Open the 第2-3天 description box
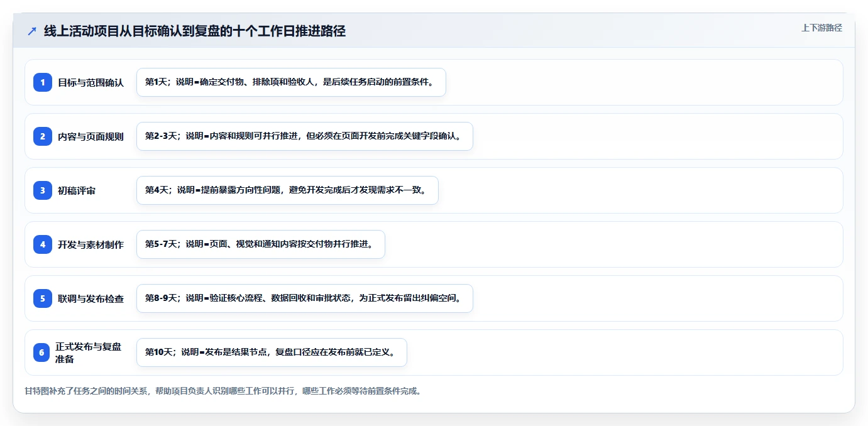Image resolution: width=868 pixels, height=426 pixels. (x=304, y=136)
